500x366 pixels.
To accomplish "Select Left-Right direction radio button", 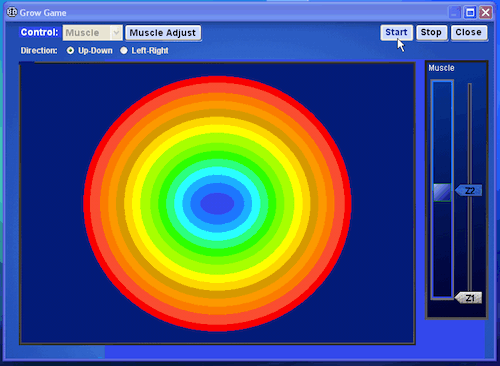I will 124,51.
